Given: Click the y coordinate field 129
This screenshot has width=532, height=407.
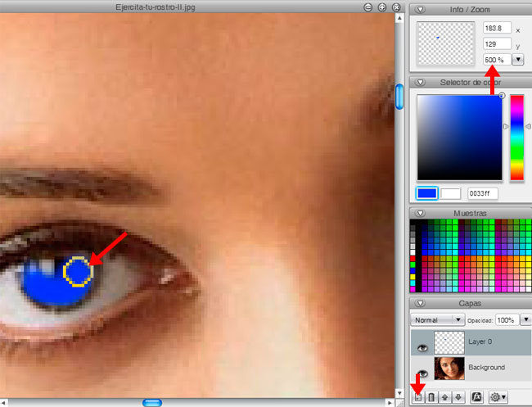Looking at the screenshot, I should pos(497,43).
